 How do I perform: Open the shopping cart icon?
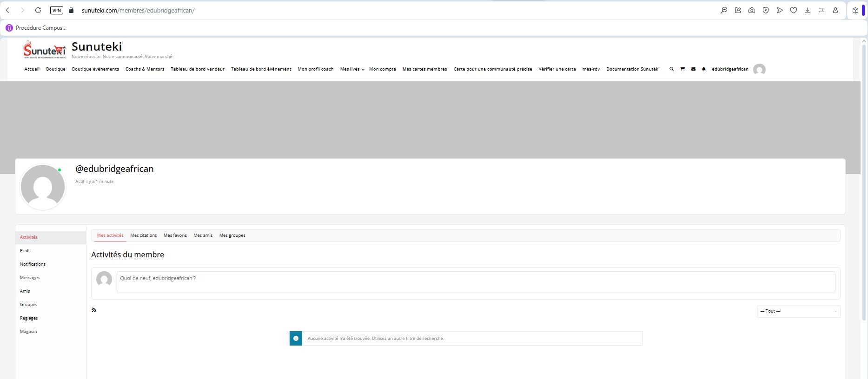click(x=682, y=69)
